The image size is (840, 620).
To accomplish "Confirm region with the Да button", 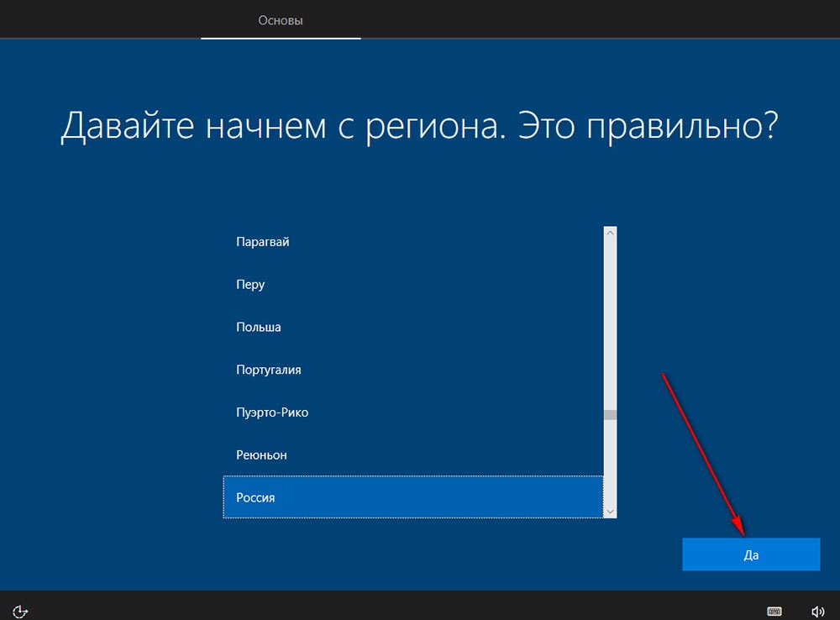I will [x=750, y=554].
